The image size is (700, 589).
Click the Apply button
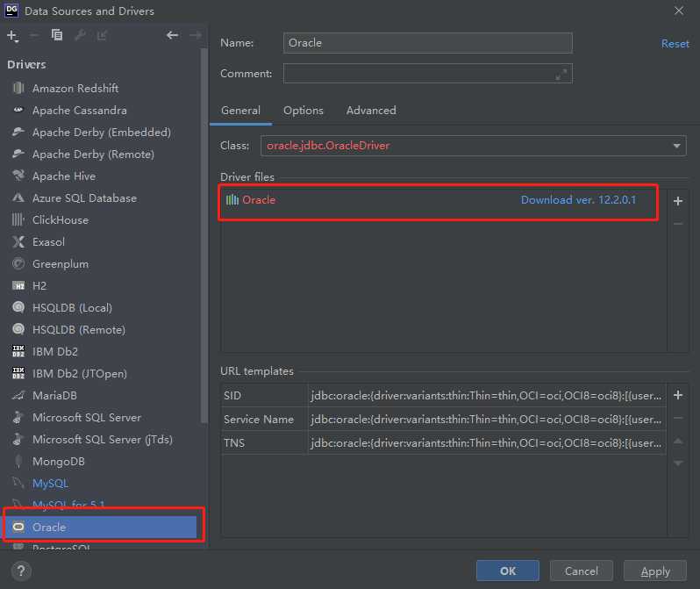[655, 571]
